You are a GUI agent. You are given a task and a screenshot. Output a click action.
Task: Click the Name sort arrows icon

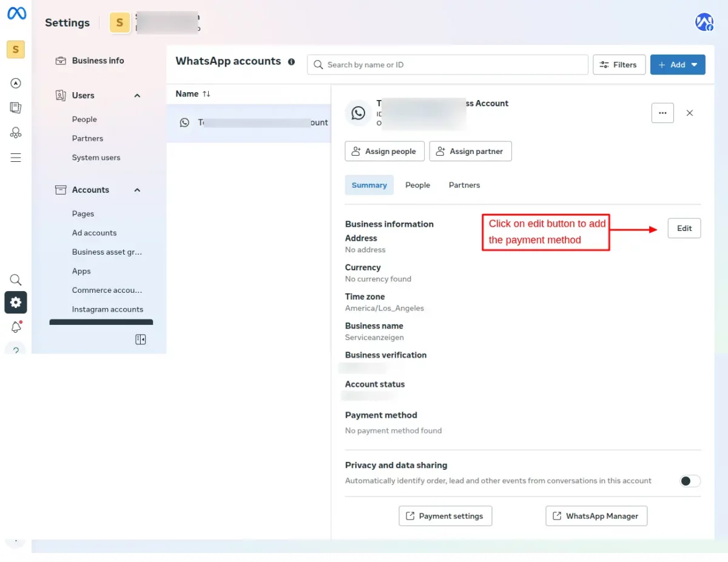(206, 94)
